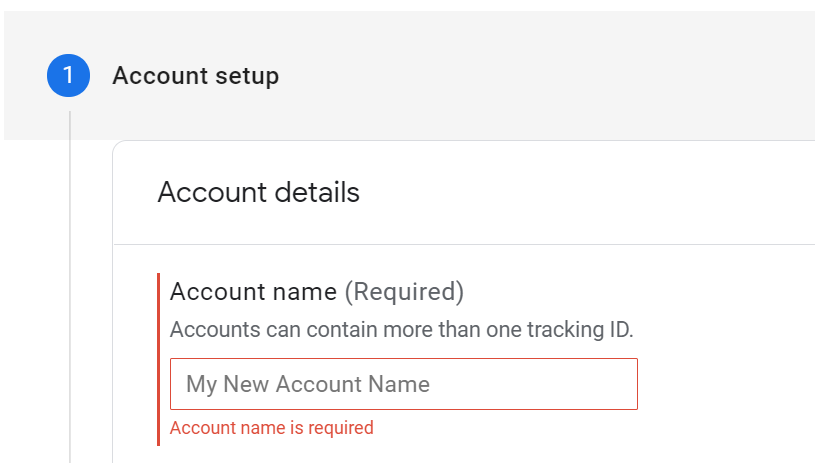Click the Account name input field
Viewport: 815px width, 463px height.
click(403, 384)
